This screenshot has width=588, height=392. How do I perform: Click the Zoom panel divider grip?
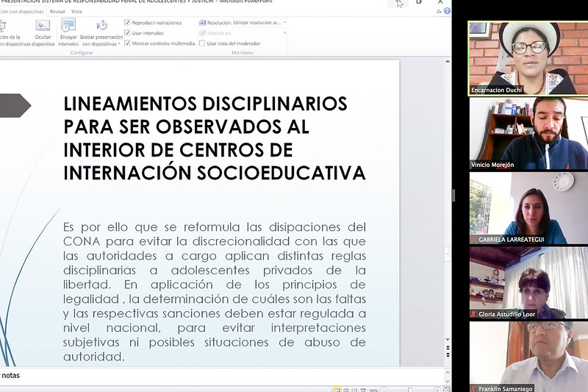click(453, 196)
